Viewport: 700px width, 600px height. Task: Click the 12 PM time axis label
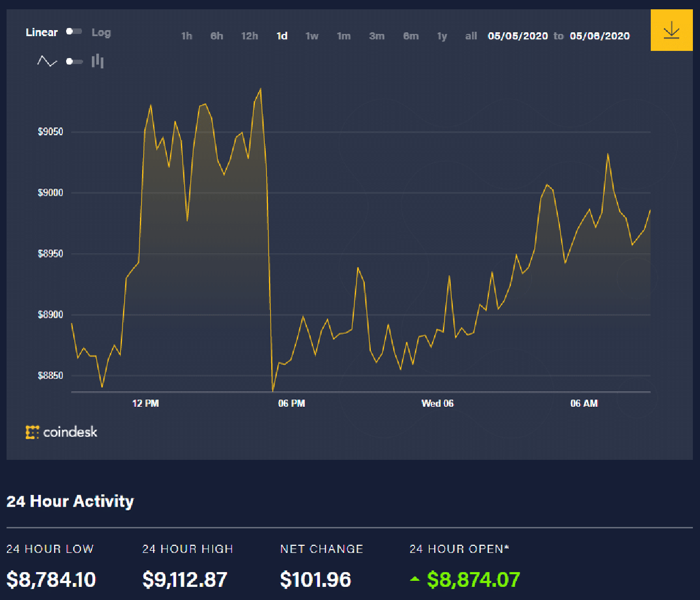click(x=145, y=404)
